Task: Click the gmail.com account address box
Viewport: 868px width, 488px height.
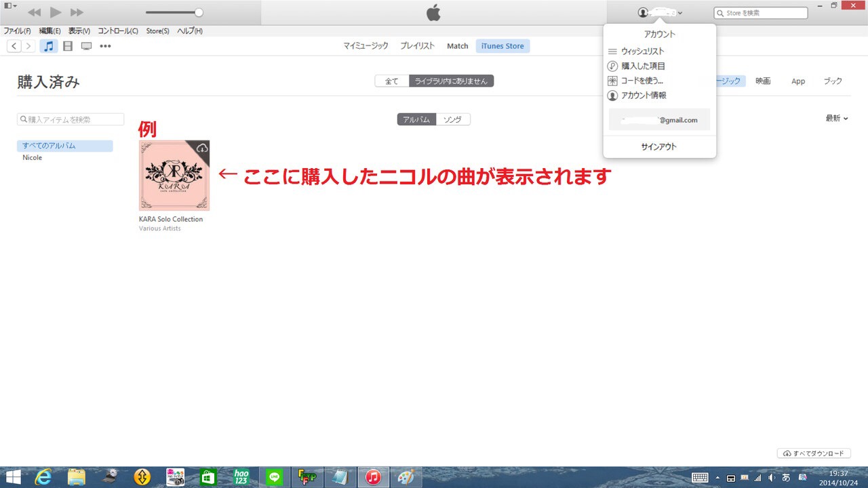Action: 659,119
